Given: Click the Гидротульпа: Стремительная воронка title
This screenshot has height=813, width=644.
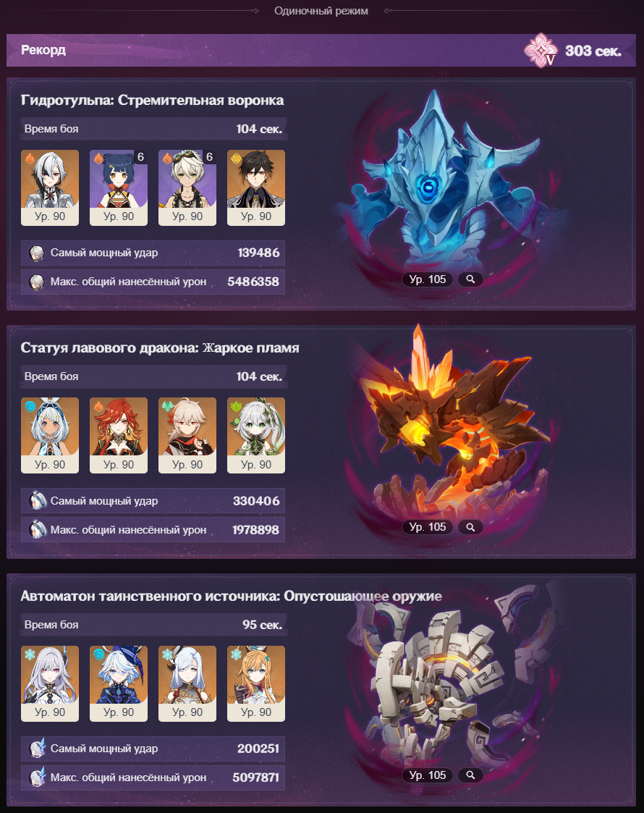Looking at the screenshot, I should point(153,100).
